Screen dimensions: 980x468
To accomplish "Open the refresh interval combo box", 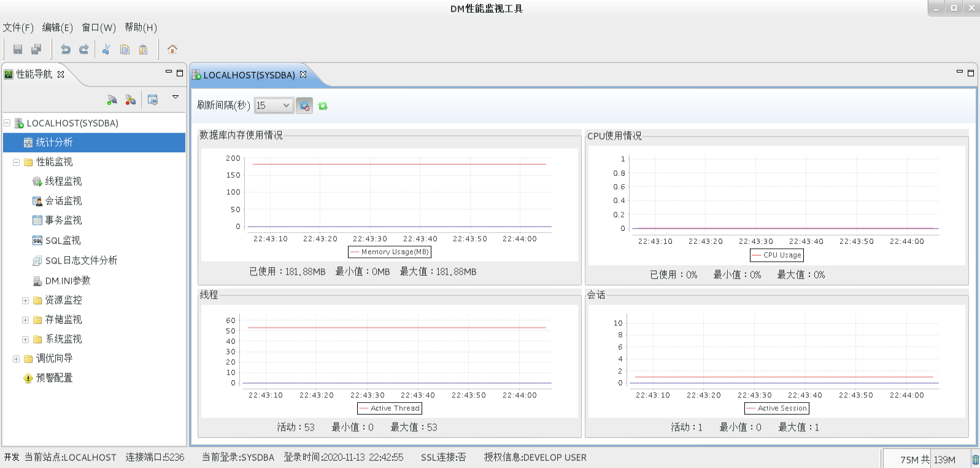I will [274, 106].
